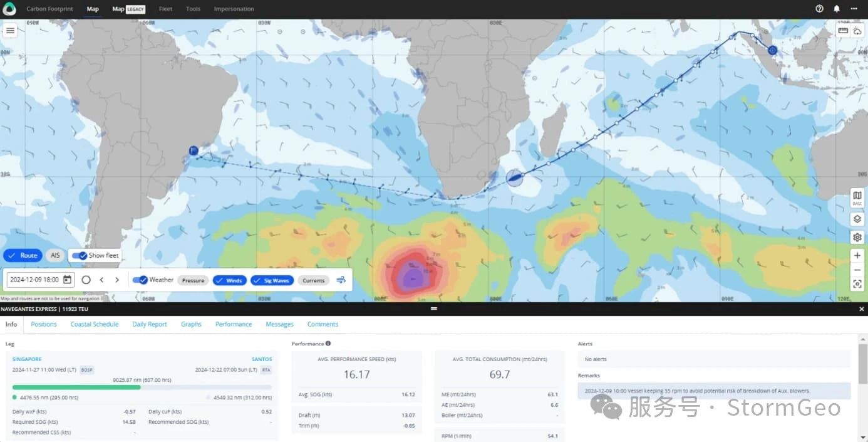The image size is (868, 442).
Task: Step to the next time with chevron
Action: click(117, 280)
